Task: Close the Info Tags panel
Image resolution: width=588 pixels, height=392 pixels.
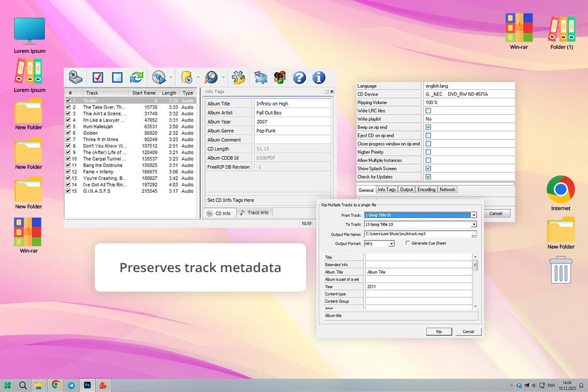Action: tap(332, 91)
